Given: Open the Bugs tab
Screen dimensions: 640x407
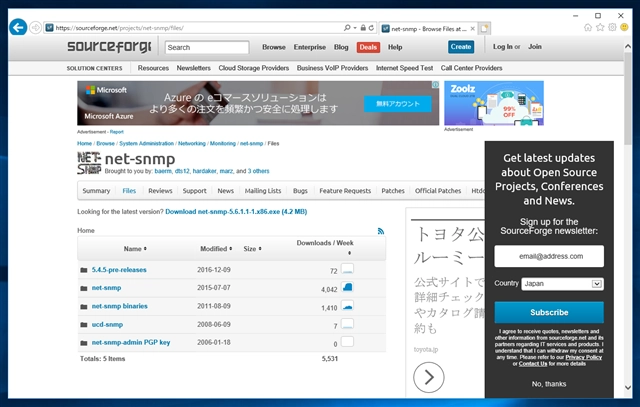Looking at the screenshot, I should pyautogui.click(x=300, y=191).
